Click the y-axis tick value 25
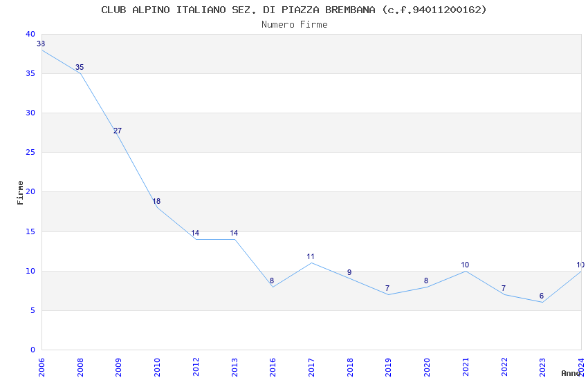This screenshot has height=380, width=588. click(30, 153)
